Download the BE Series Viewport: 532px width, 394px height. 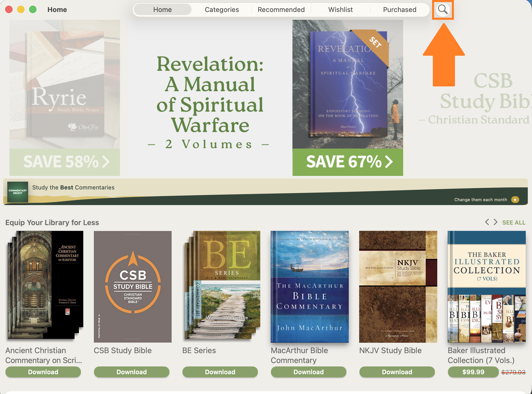pyautogui.click(x=220, y=372)
